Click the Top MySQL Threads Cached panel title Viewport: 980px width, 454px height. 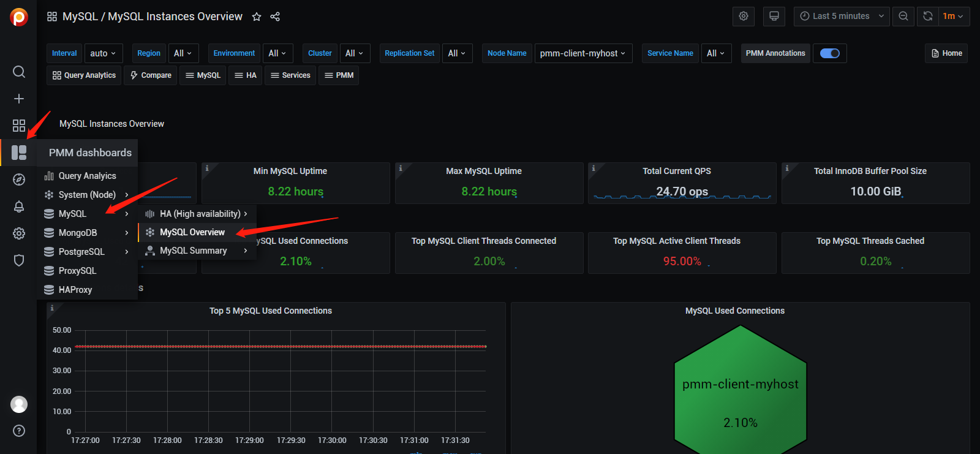(870, 241)
